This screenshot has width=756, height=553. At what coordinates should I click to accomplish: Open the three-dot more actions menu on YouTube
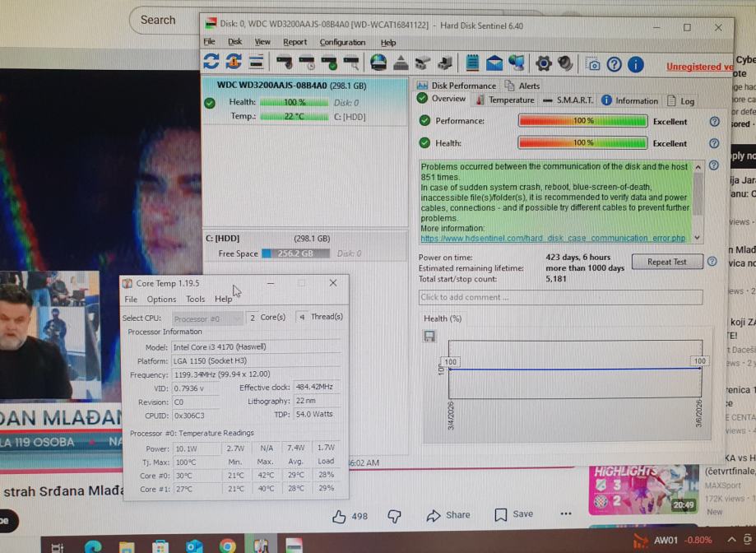[x=565, y=513]
